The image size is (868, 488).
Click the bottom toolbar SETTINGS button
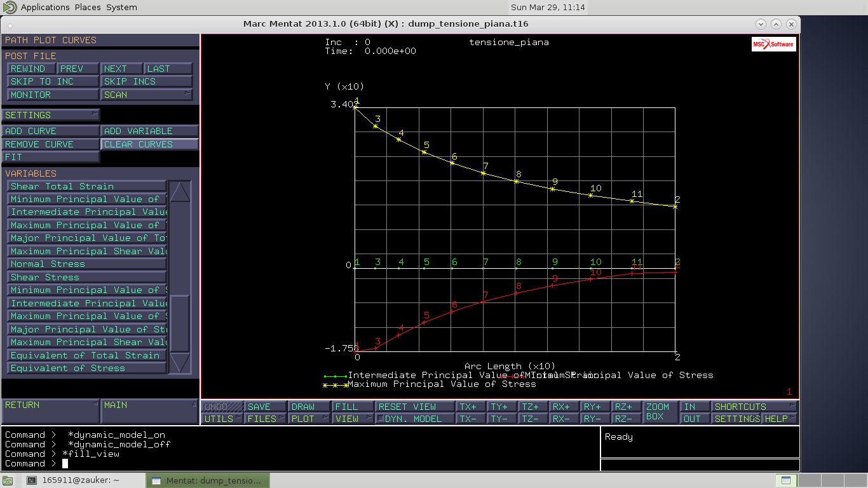click(736, 419)
